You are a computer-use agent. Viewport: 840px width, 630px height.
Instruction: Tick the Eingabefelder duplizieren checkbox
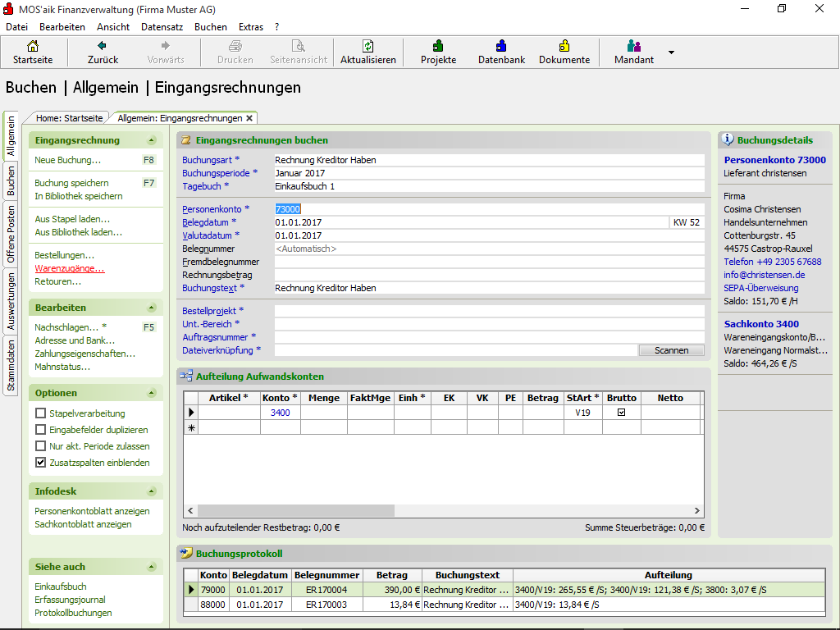click(41, 430)
